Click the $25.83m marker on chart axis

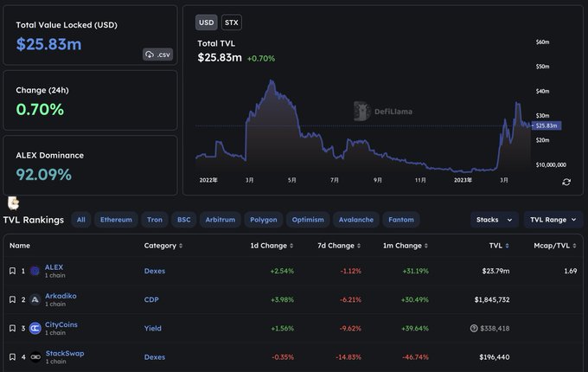[x=546, y=125]
